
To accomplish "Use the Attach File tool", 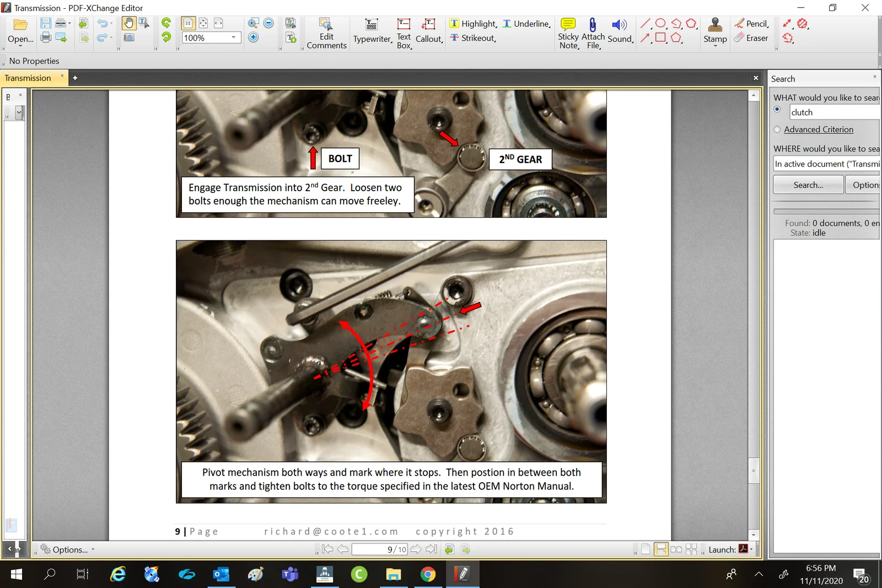I will coord(593,32).
